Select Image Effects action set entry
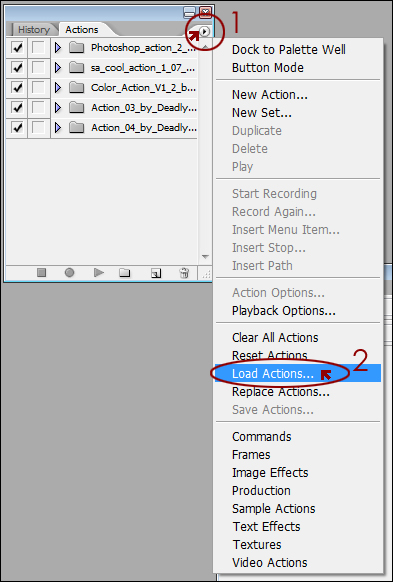 click(270, 473)
